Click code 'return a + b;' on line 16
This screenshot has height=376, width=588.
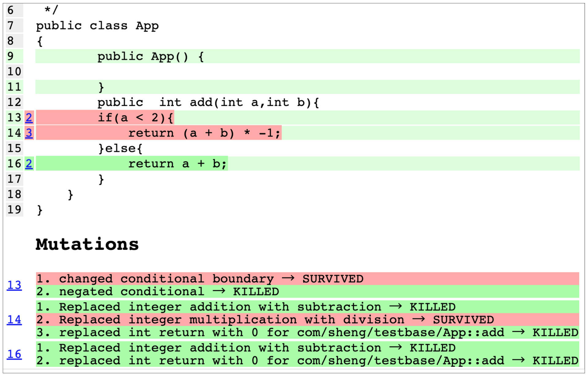click(178, 164)
